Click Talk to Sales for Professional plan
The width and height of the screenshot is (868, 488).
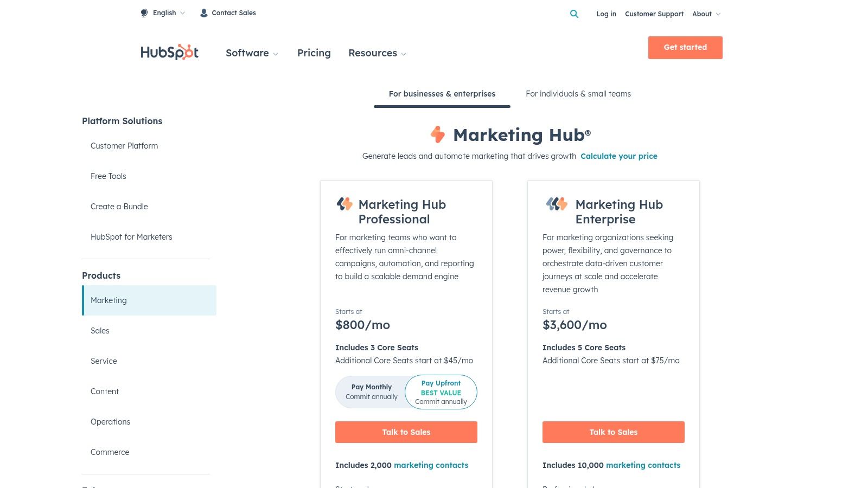click(406, 432)
